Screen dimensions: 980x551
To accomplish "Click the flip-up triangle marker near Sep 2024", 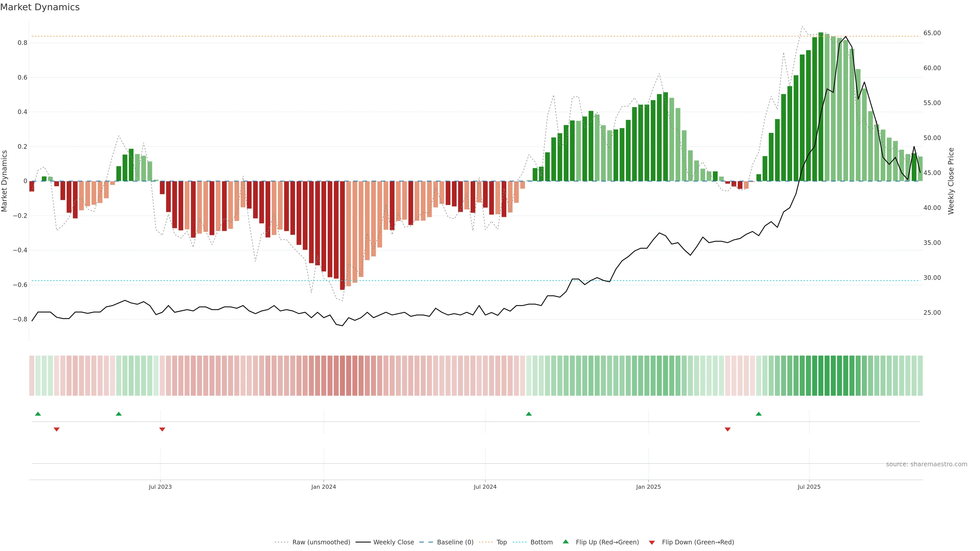I will pos(529,414).
